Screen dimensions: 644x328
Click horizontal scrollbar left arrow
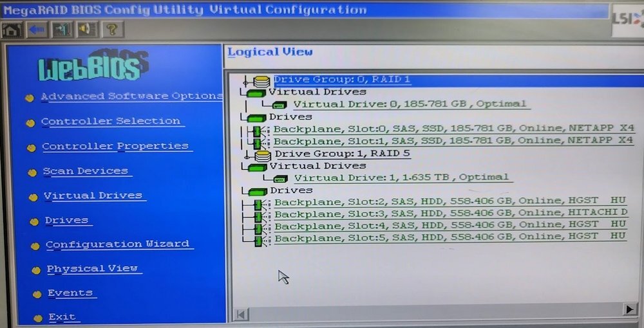[x=241, y=315]
